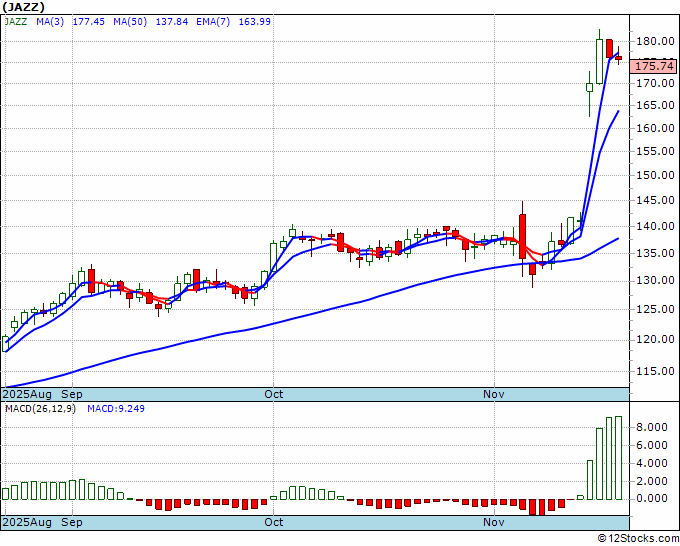Open the 12Stocks.com copyright link
Screen dimensions: 680x546
(x=638, y=539)
